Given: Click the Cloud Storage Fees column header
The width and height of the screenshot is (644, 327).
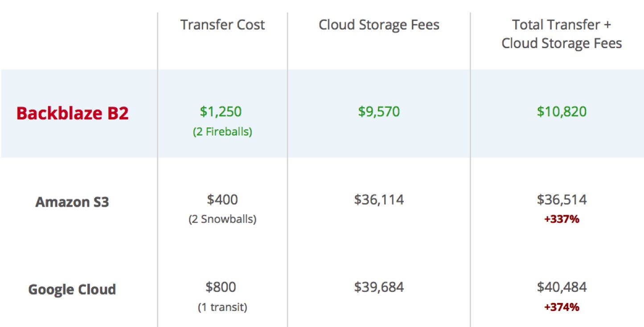Looking at the screenshot, I should pyautogui.click(x=379, y=25).
